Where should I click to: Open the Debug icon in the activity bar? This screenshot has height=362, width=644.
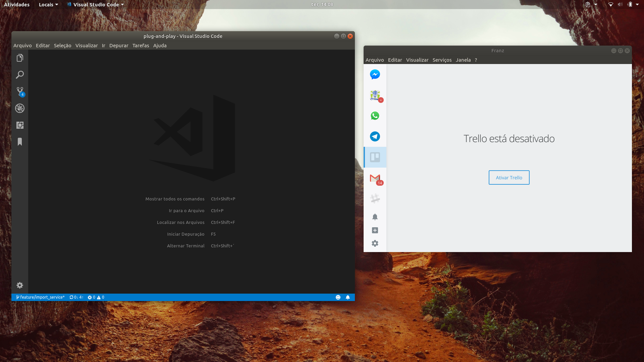click(20, 108)
